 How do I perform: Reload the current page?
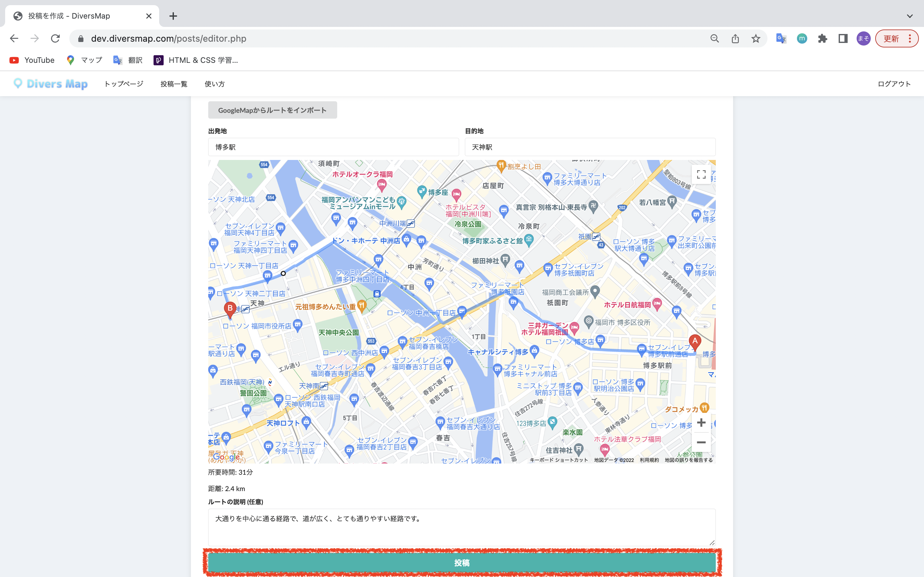(55, 38)
